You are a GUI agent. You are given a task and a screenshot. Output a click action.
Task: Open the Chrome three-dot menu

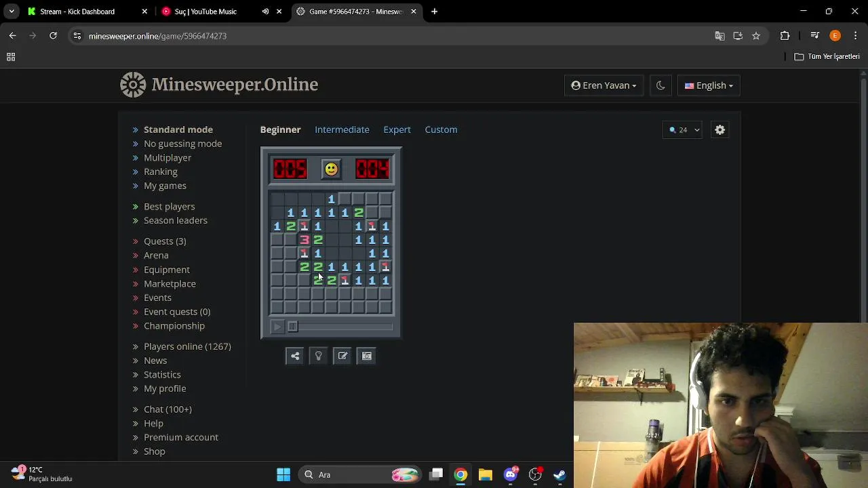pyautogui.click(x=854, y=36)
